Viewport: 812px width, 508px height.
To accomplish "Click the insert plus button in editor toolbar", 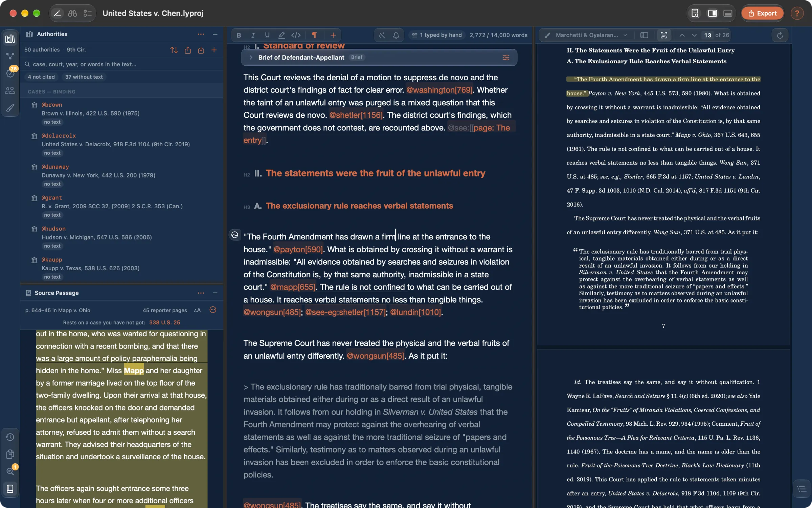I will point(333,35).
